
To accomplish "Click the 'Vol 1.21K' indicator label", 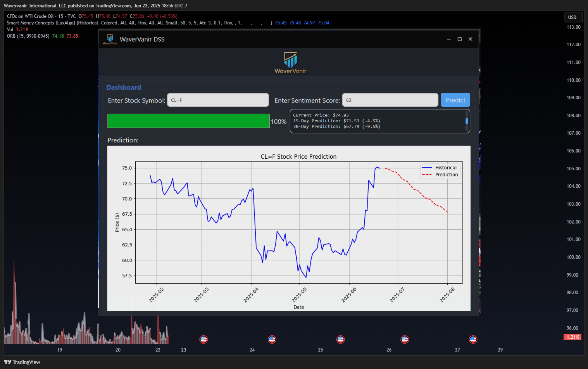I will [x=18, y=29].
